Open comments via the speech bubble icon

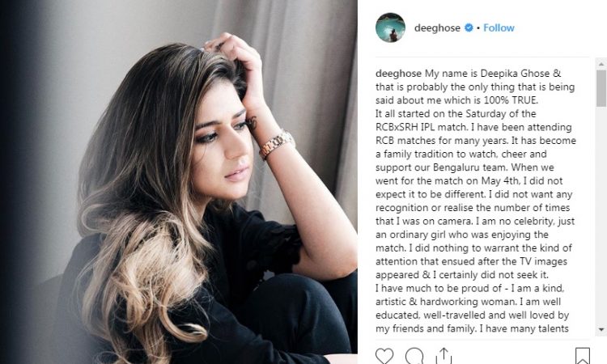414,356
